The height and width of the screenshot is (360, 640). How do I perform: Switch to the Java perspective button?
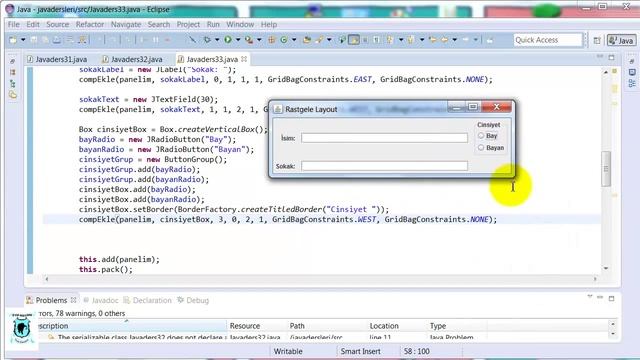click(x=621, y=40)
